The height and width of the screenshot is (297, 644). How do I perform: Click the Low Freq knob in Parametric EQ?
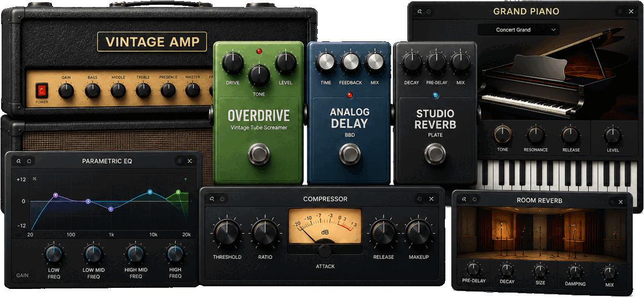pos(54,253)
